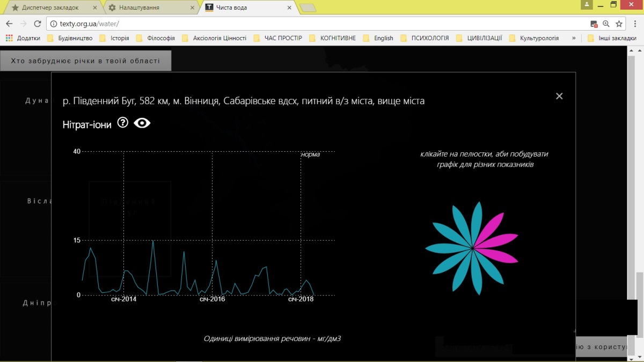This screenshot has height=362, width=644.
Task: Click the blocked content icon in address bar
Action: point(594,24)
